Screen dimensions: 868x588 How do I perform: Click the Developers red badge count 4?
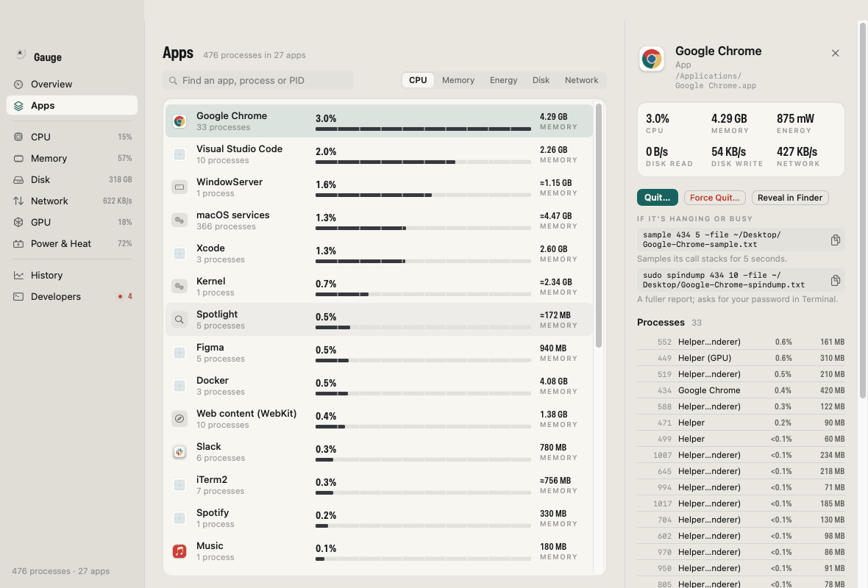[125, 296]
